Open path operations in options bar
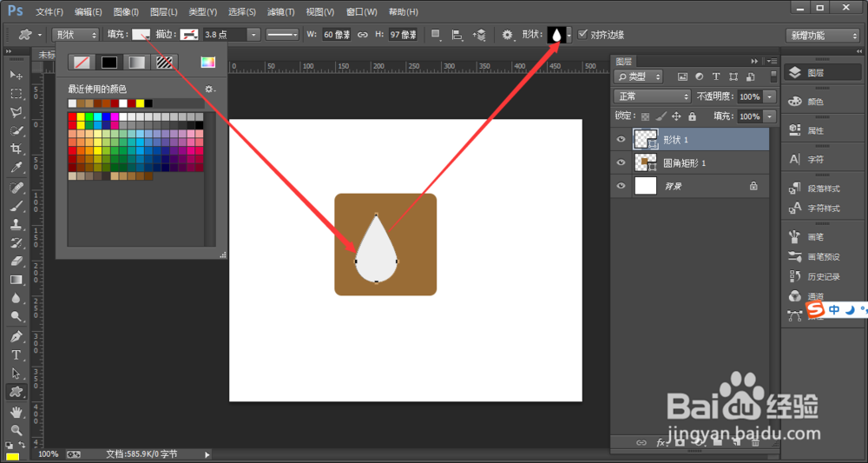868x463 pixels. click(x=437, y=35)
